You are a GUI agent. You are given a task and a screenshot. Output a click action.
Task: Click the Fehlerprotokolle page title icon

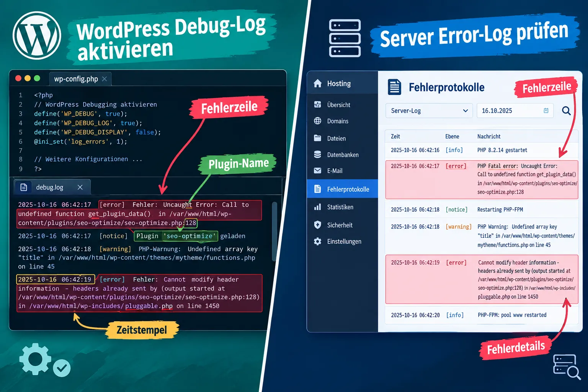pos(394,87)
